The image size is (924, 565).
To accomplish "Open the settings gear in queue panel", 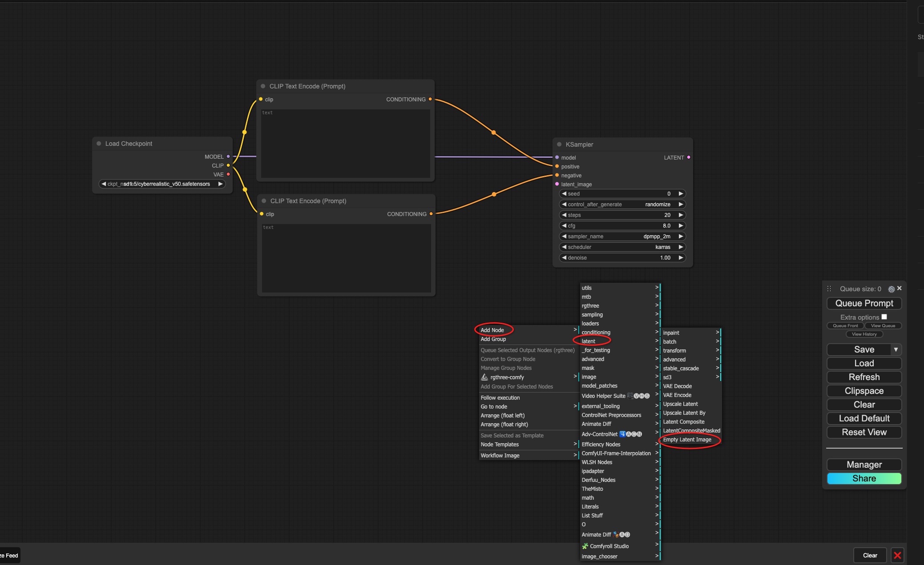I will [x=891, y=289].
